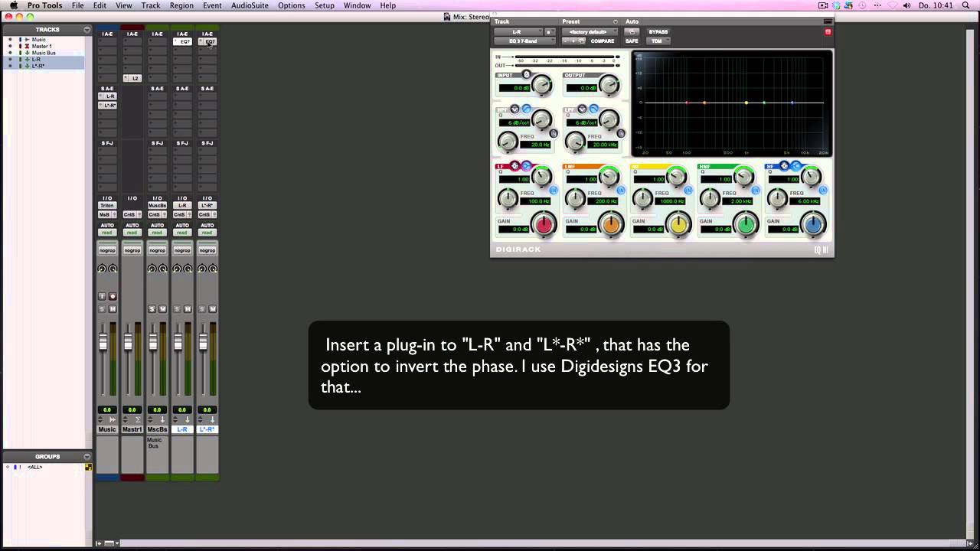Viewport: 980px width, 551px height.
Task: Open the Preset settings menu arrow
Action: tap(616, 21)
